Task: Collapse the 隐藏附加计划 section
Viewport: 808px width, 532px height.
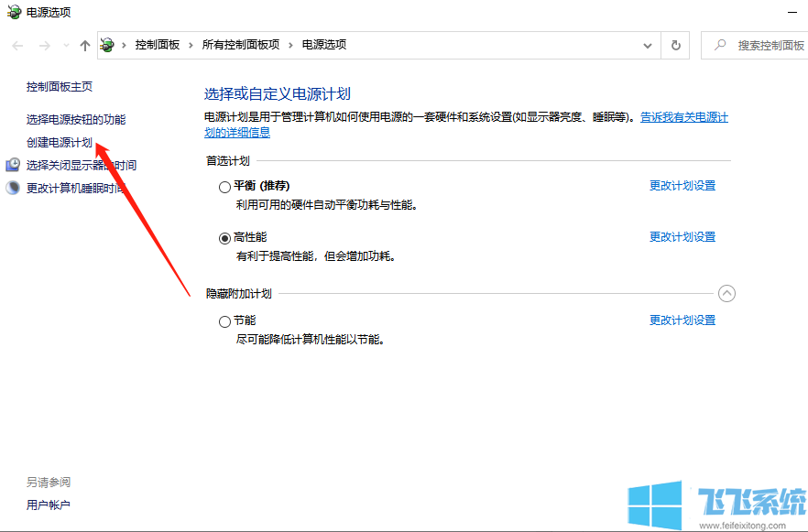Action: tap(727, 293)
